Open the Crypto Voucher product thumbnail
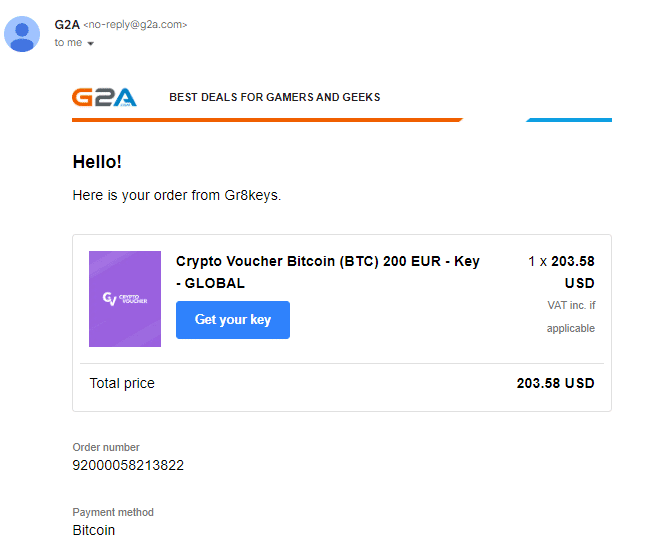Screen dimensions: 658x546 125,299
